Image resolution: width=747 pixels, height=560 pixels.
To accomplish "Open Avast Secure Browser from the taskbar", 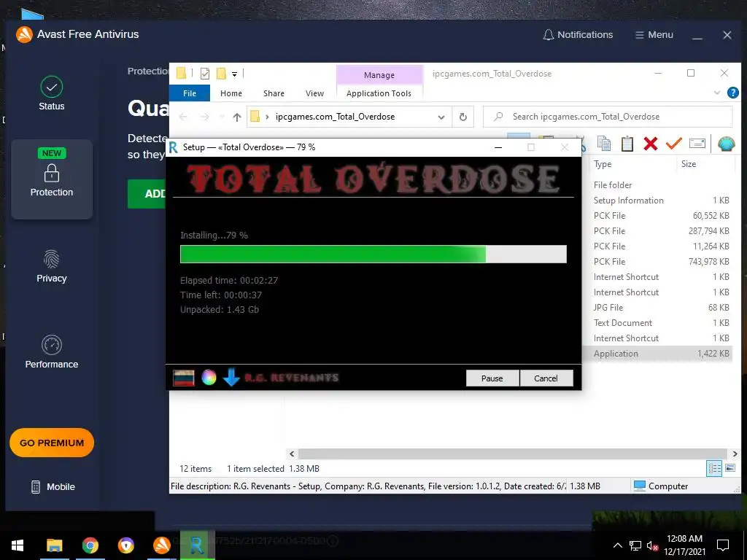I will [125, 545].
